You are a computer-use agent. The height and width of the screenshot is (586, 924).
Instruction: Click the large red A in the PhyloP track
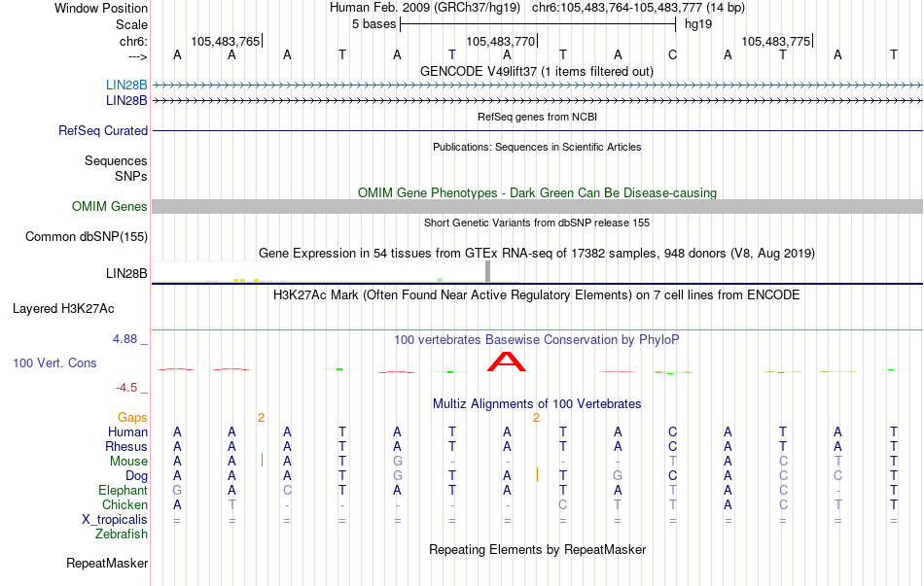506,362
